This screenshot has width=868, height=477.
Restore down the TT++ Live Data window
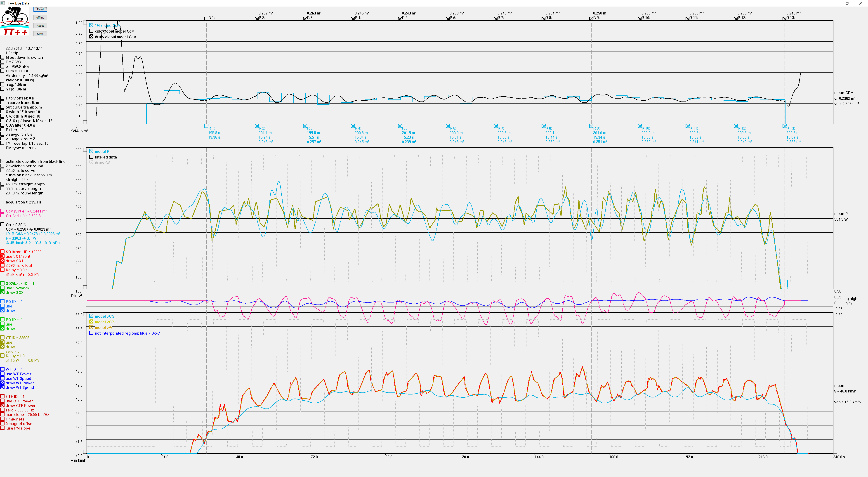tap(847, 3)
